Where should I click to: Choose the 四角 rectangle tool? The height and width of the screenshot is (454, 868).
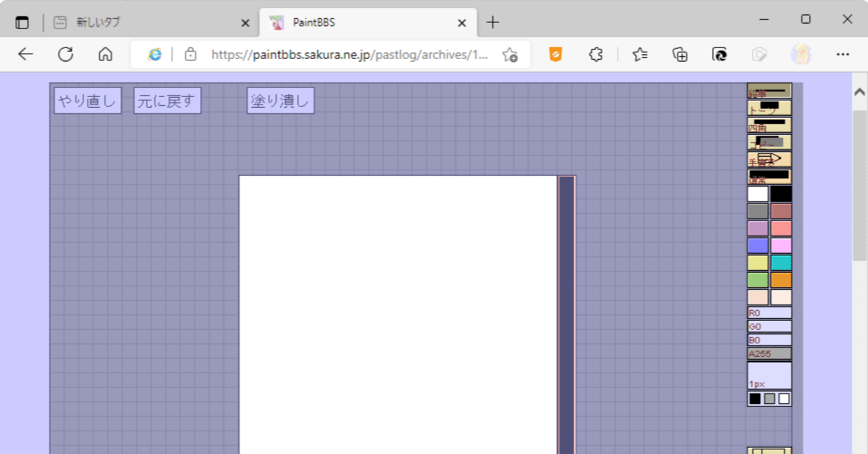(x=769, y=125)
